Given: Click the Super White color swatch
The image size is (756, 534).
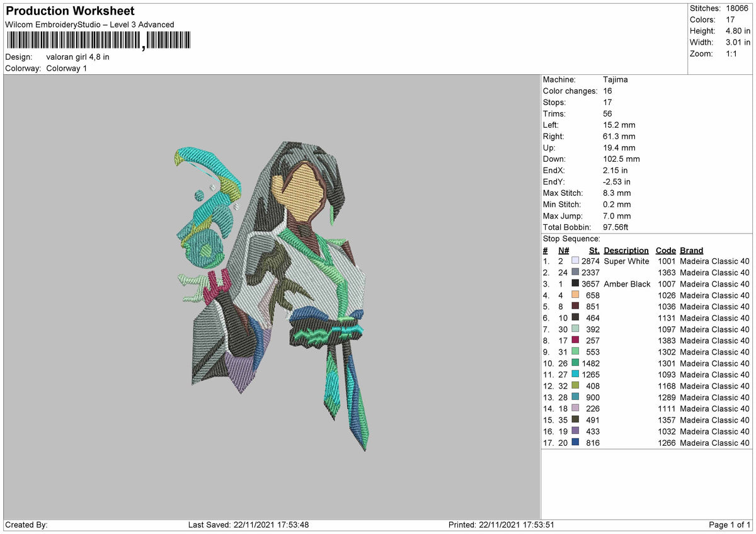Looking at the screenshot, I should point(575,261).
